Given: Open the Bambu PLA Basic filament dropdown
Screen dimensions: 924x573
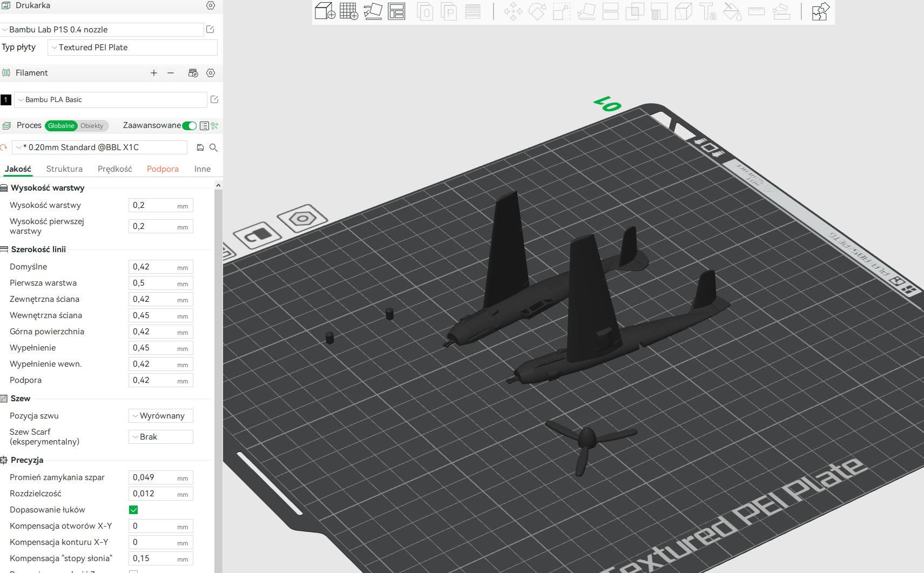Looking at the screenshot, I should pos(110,99).
